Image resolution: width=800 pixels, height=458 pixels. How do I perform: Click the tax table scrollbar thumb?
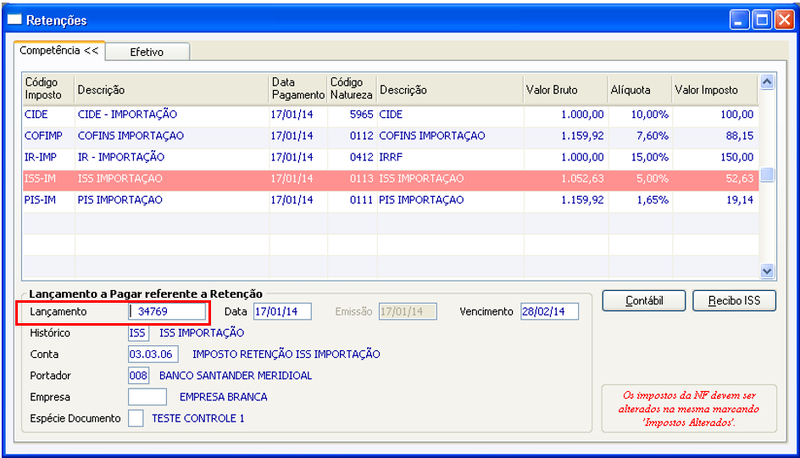point(767,174)
